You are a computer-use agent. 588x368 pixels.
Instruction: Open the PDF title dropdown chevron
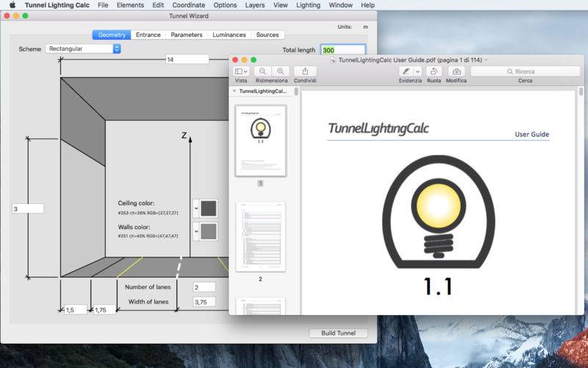(x=486, y=60)
